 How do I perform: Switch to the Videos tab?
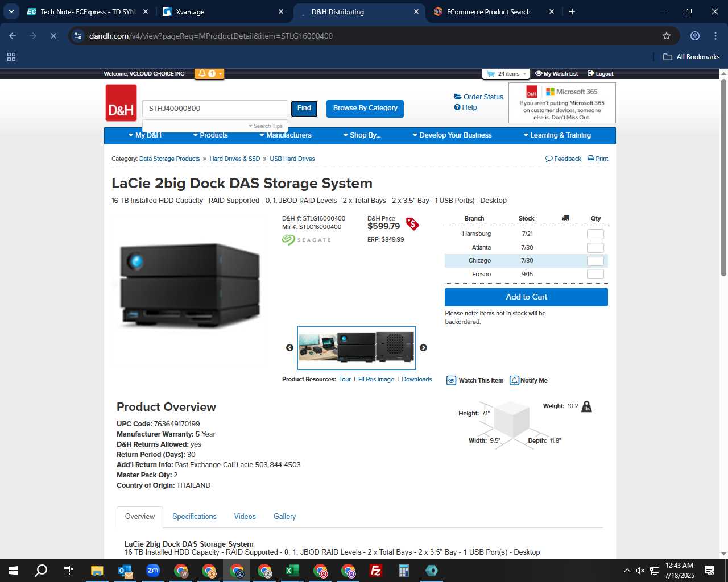pos(245,517)
